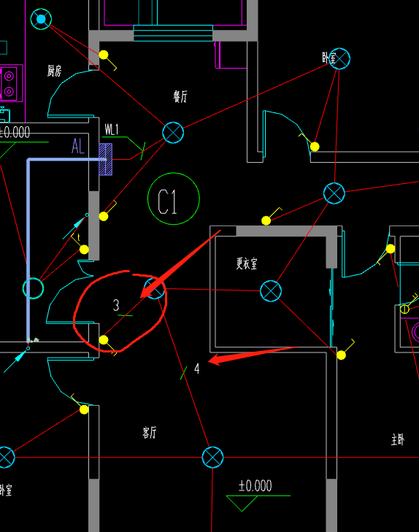419x532 pixels.
Task: Click the yellow switch at 更衣室 bottom-right corner
Action: coord(342,355)
